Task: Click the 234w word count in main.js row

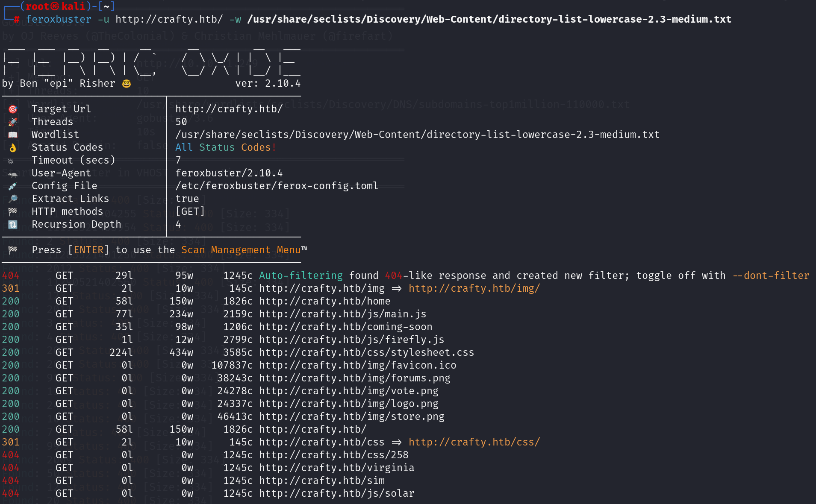Action: point(181,314)
